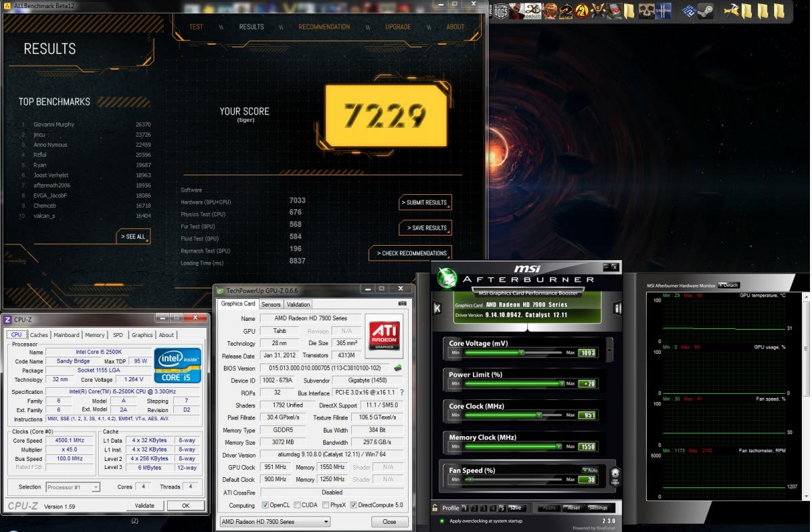Go to the TEST section in ALLBenchmark
812x532 pixels.
196,27
